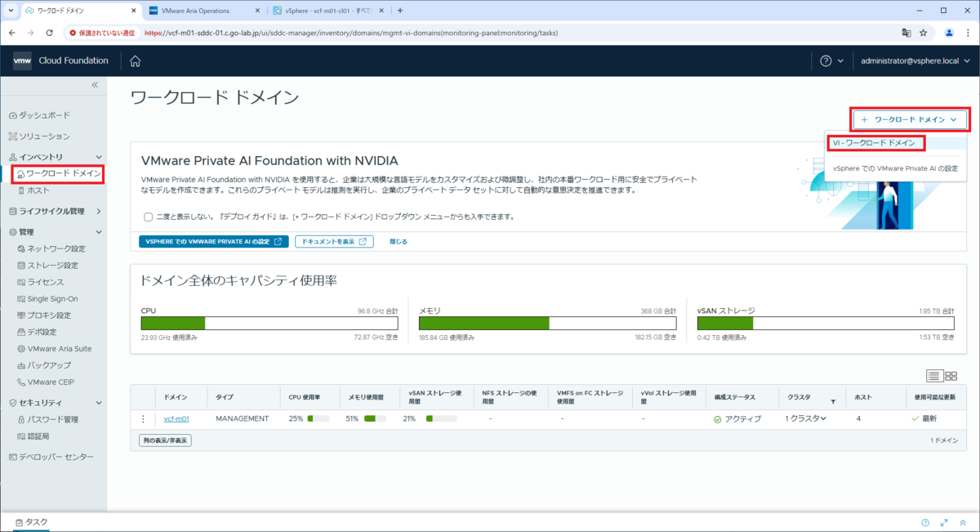This screenshot has height=532, width=980.
Task: Open a new browser tab
Action: pos(400,11)
